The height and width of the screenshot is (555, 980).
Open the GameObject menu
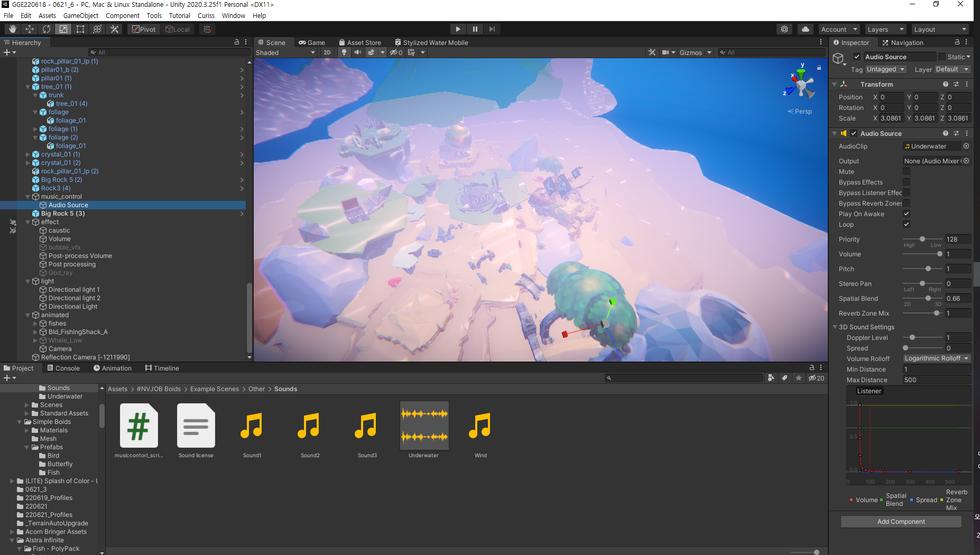(x=81, y=15)
